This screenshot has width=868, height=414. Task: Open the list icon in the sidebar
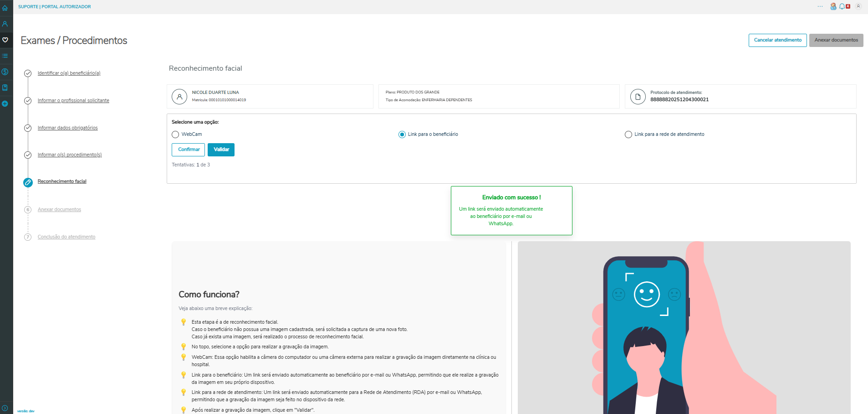pyautogui.click(x=5, y=56)
